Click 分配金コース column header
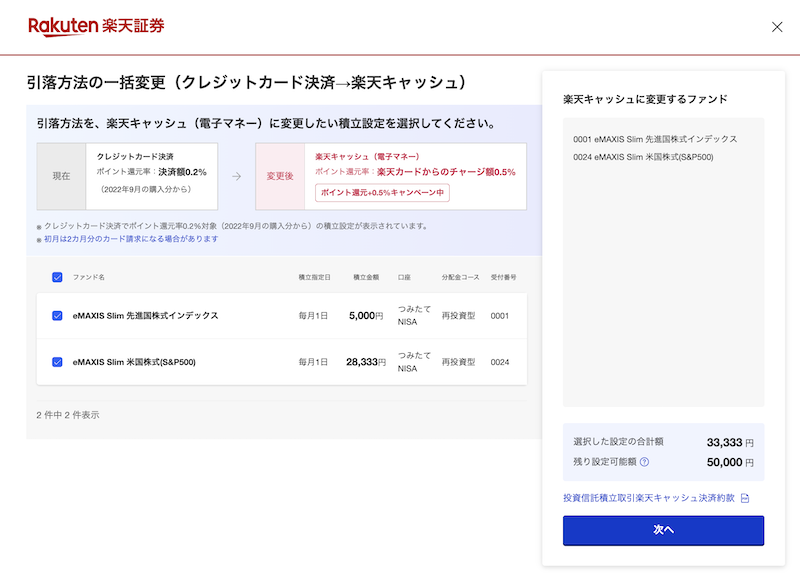 460,277
